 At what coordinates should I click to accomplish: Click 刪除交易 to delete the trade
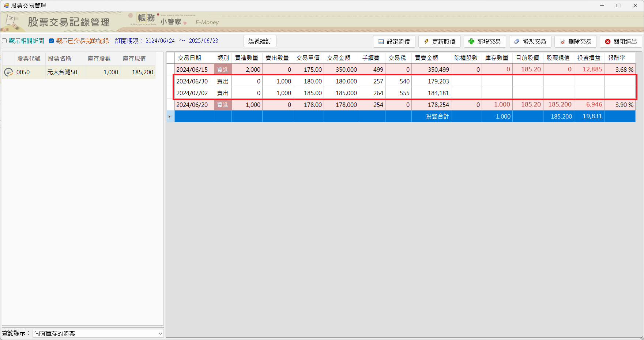(x=575, y=41)
